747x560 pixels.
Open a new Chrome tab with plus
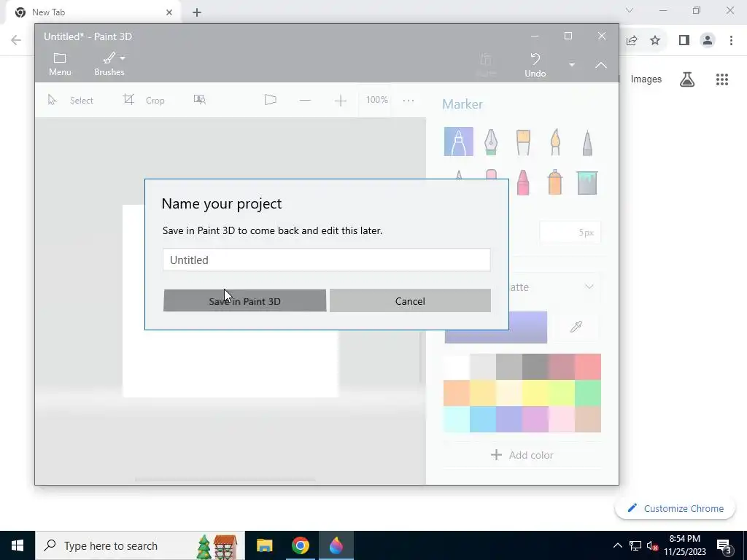pos(197,13)
